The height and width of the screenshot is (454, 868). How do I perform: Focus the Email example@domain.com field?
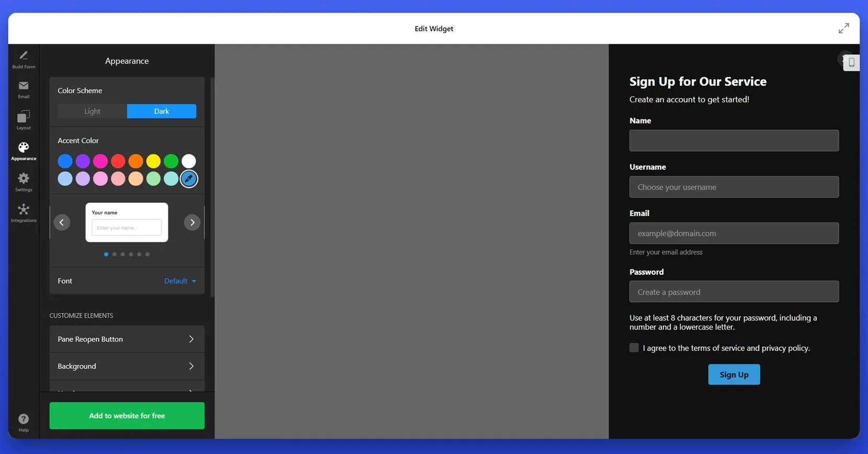[x=734, y=234]
